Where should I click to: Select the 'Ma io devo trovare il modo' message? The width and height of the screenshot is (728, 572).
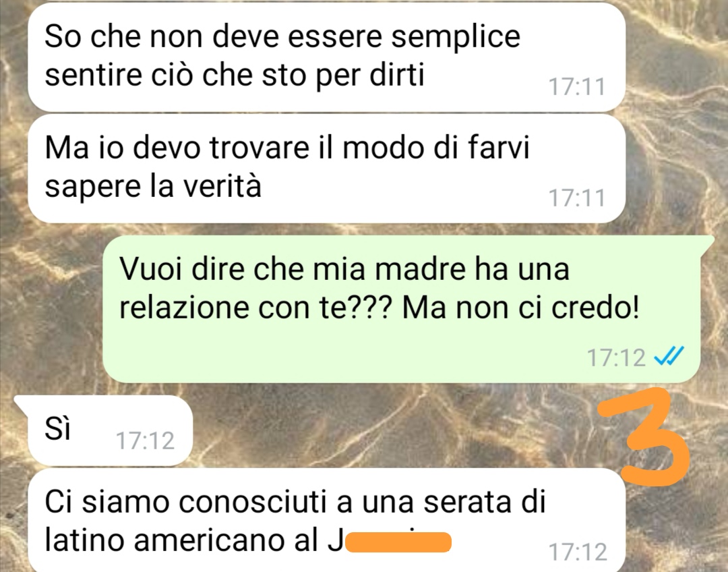tap(326, 169)
